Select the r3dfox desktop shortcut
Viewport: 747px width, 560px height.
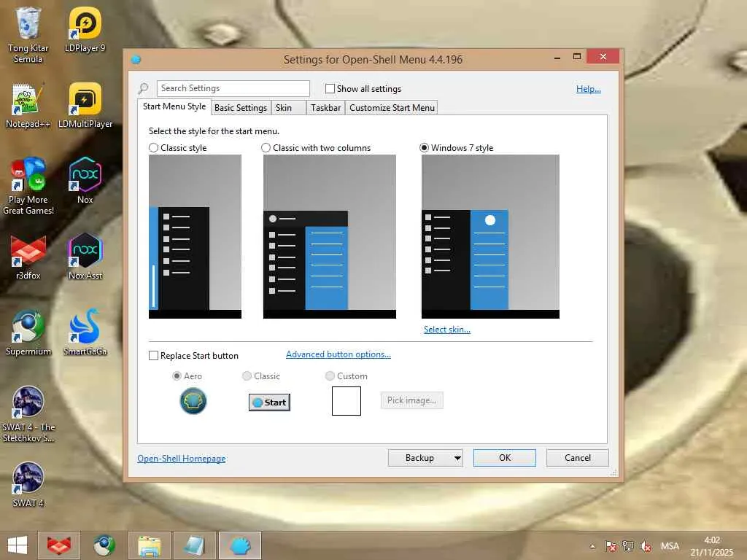pos(28,257)
